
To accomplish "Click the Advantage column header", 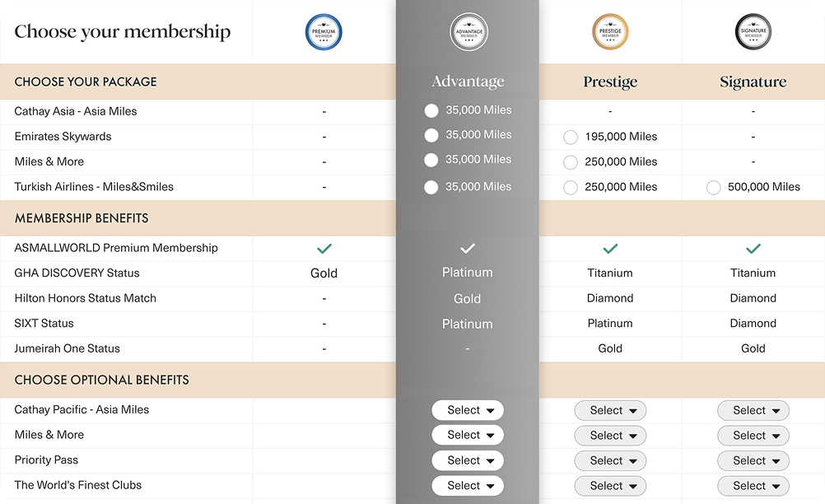I will 468,81.
